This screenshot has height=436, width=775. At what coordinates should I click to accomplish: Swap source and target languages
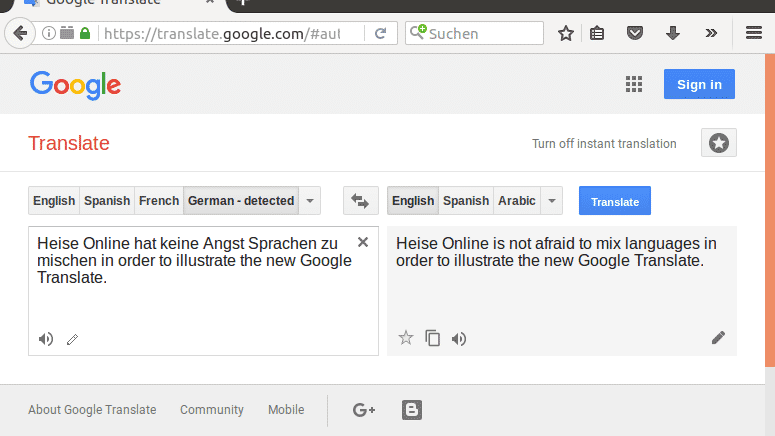(x=360, y=201)
